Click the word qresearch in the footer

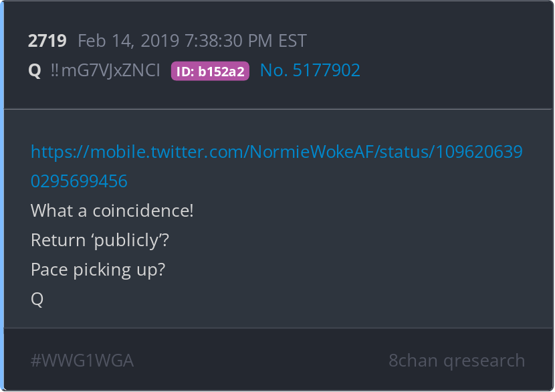pyautogui.click(x=484, y=361)
